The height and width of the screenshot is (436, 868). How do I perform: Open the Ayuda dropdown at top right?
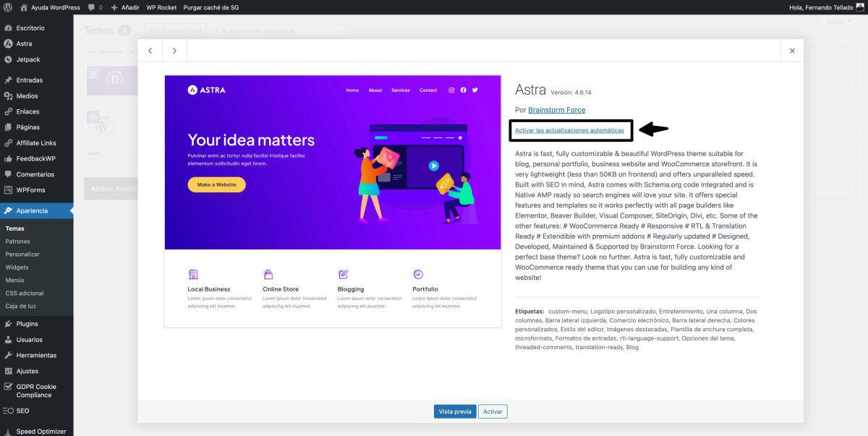pyautogui.click(x=838, y=22)
